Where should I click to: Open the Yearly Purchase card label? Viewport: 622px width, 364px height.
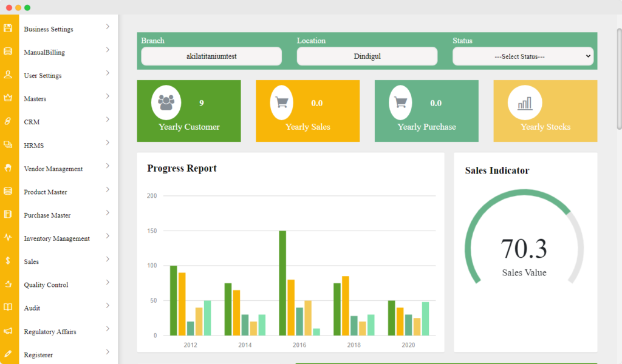pyautogui.click(x=426, y=127)
